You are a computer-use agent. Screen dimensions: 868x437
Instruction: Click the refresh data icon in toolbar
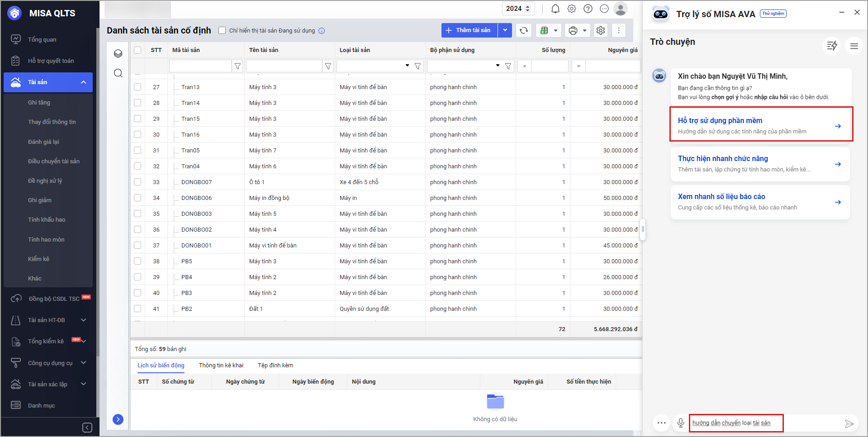523,30
